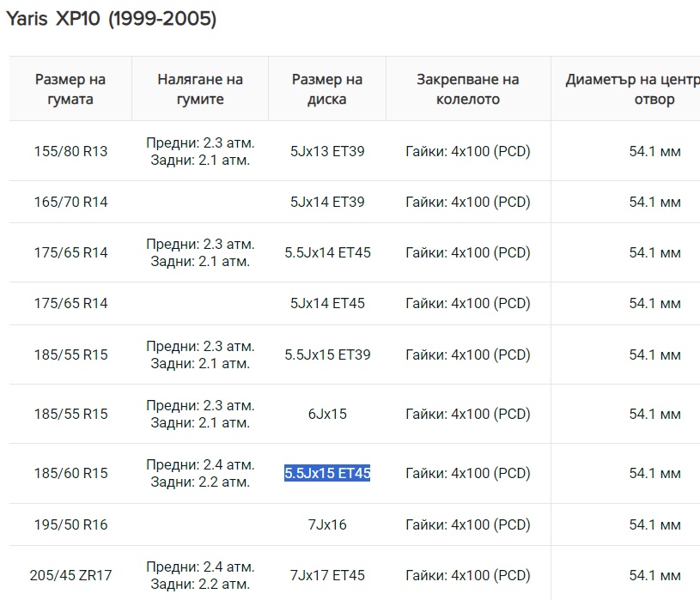
Task: Click the 5.5Jx14 ET45 rim size cell
Action: tap(327, 252)
